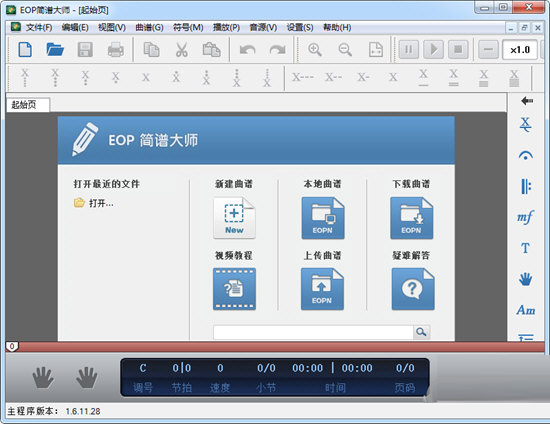The image size is (550, 424).
Task: Create a new file from toolbar
Action: point(25,49)
